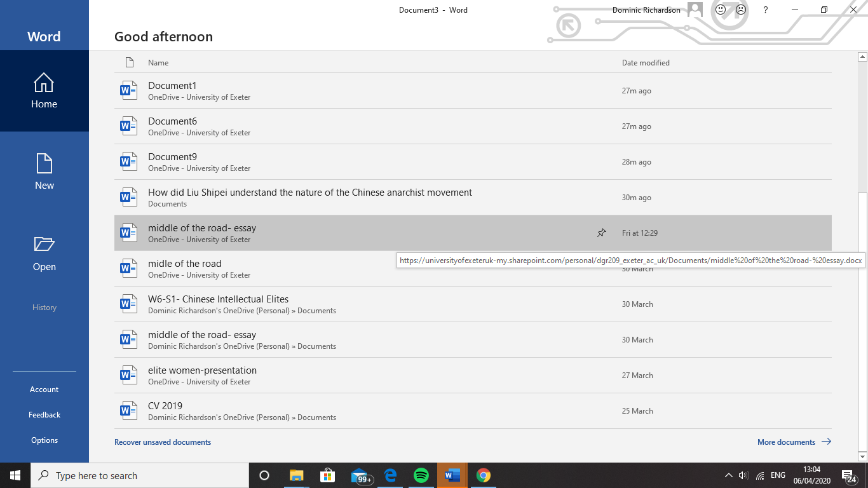Open Help with the question mark icon

tap(766, 10)
